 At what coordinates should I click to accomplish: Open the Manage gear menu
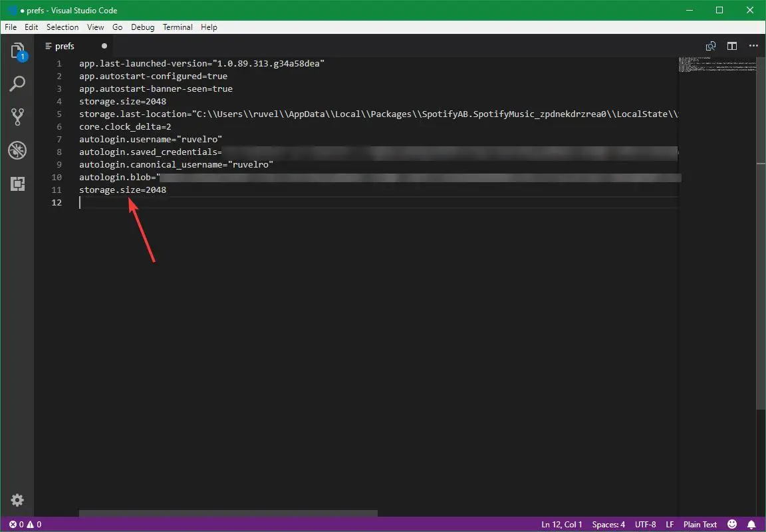[x=17, y=500]
